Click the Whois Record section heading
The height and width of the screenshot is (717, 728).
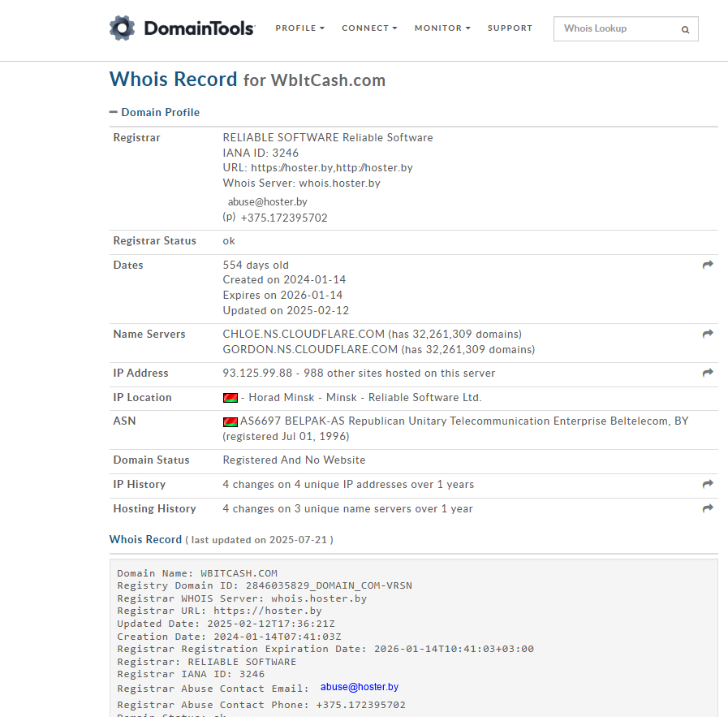145,540
